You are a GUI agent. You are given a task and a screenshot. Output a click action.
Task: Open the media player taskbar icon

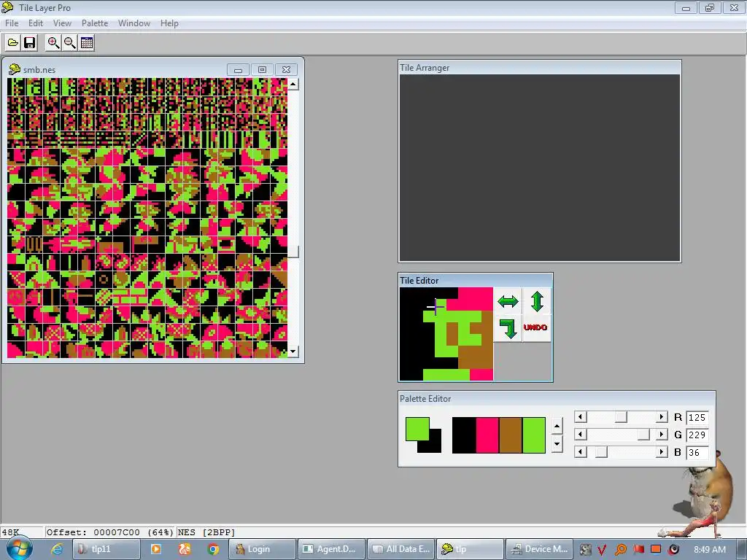(156, 549)
